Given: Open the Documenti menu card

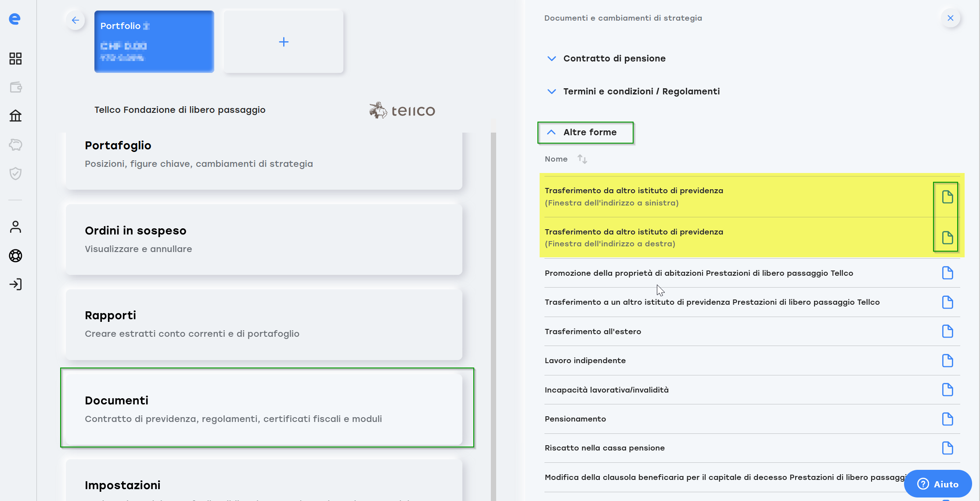Looking at the screenshot, I should tap(264, 408).
